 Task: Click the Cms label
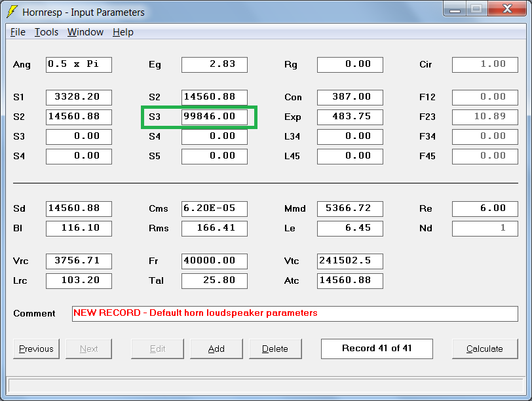tap(158, 208)
